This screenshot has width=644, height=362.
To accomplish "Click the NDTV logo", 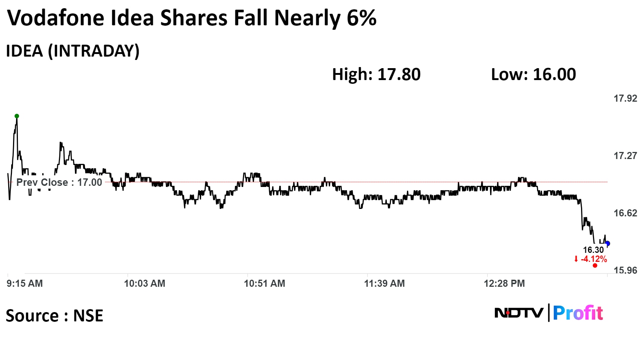I will (x=518, y=313).
